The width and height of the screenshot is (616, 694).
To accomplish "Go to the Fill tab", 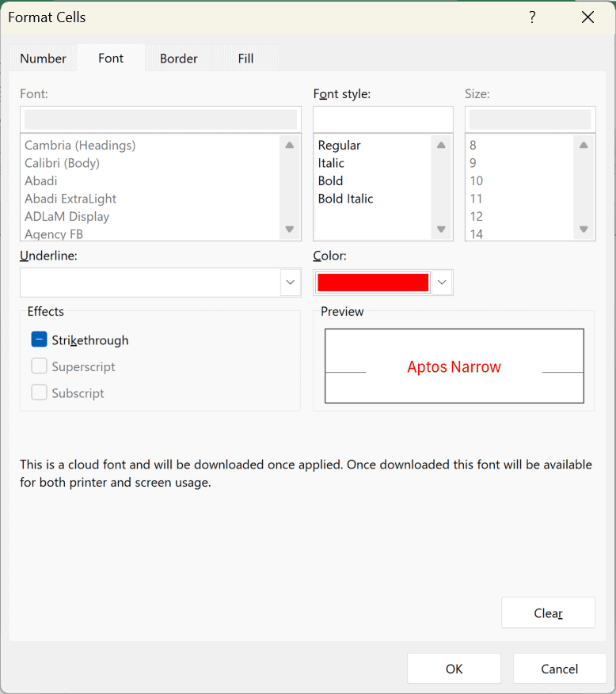I will tap(245, 59).
